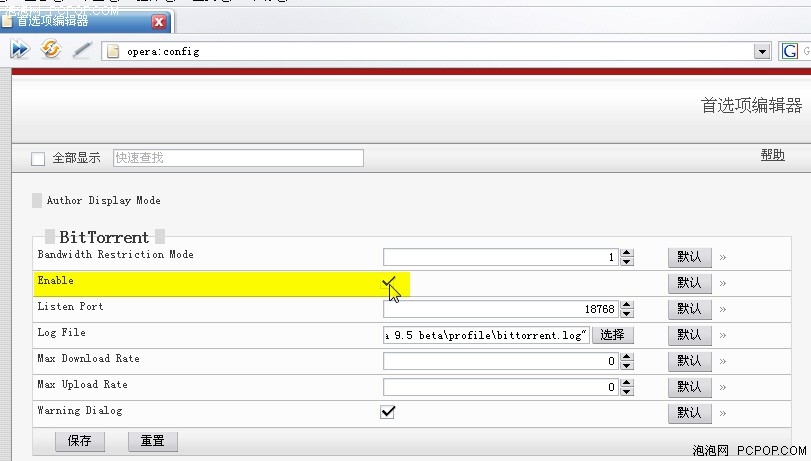Toggle the Warning Dialog checkbox
This screenshot has height=461, width=811.
[387, 412]
